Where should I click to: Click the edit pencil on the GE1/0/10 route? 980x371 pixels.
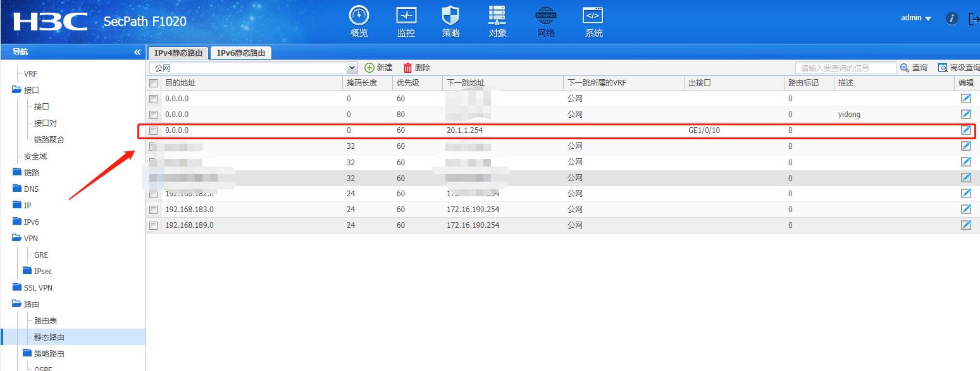tap(965, 130)
